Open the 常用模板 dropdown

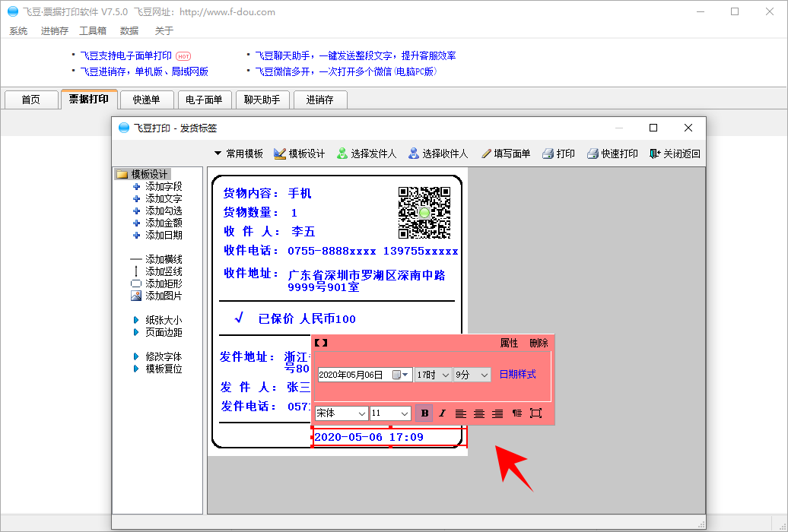pyautogui.click(x=238, y=154)
